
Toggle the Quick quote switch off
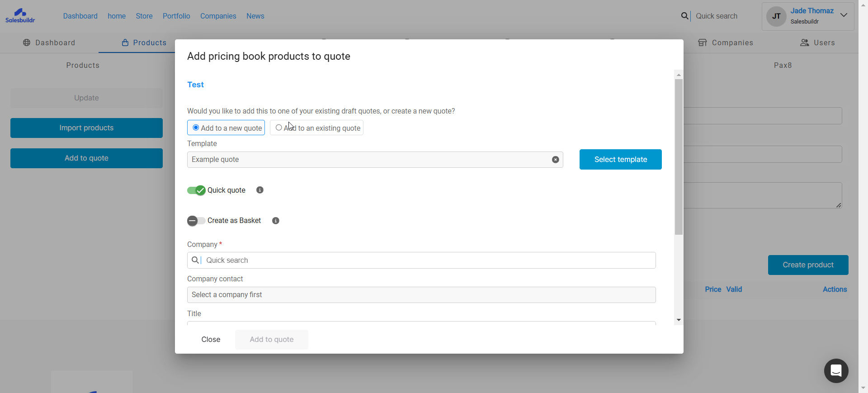click(x=196, y=190)
